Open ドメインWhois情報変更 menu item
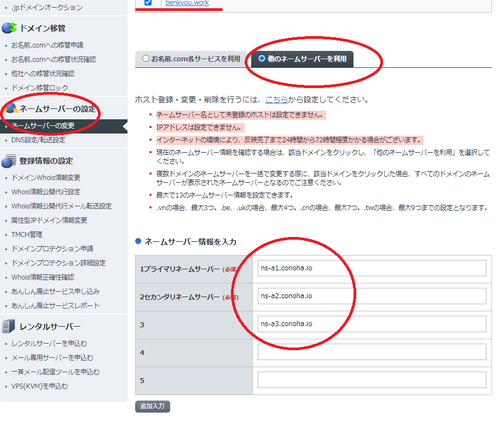 [x=45, y=178]
